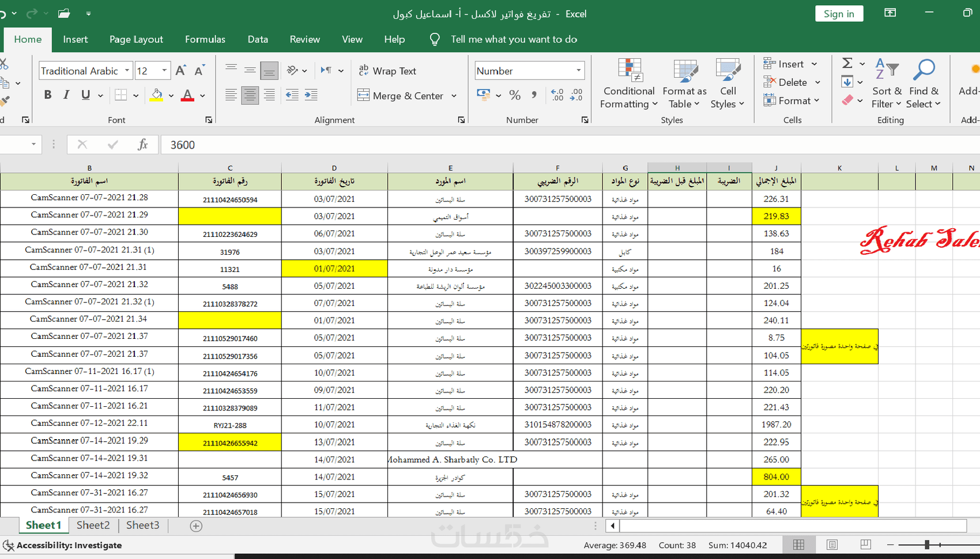
Task: Open Number Format dialog launcher
Action: (585, 120)
